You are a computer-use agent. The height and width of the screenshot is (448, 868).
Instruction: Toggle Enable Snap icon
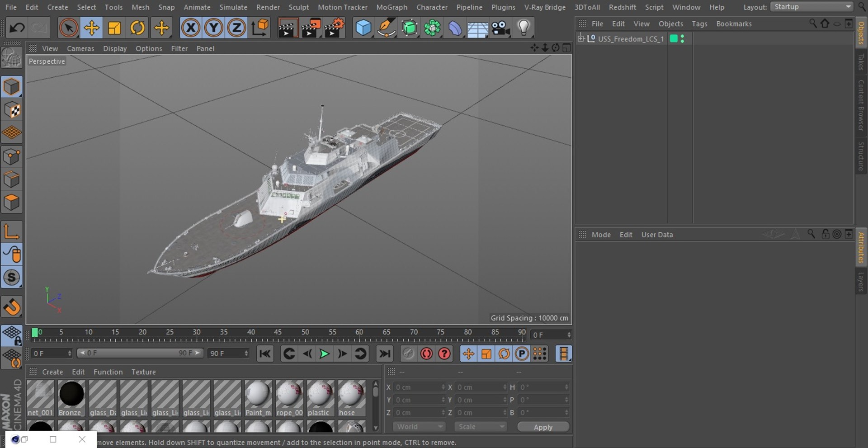click(x=12, y=277)
